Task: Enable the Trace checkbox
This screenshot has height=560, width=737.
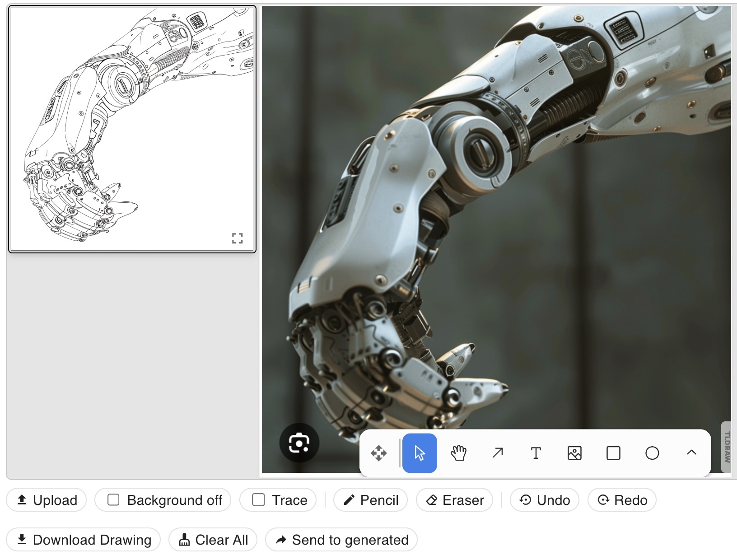Action: [258, 500]
